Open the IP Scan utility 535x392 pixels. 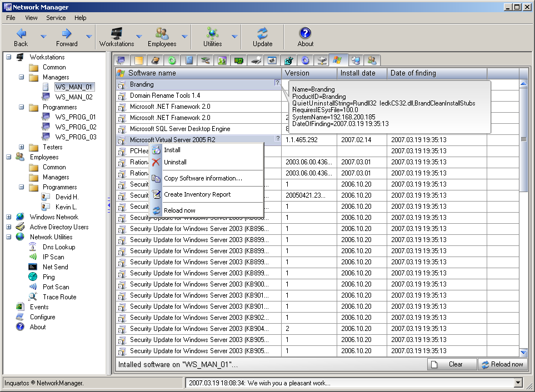pos(53,257)
